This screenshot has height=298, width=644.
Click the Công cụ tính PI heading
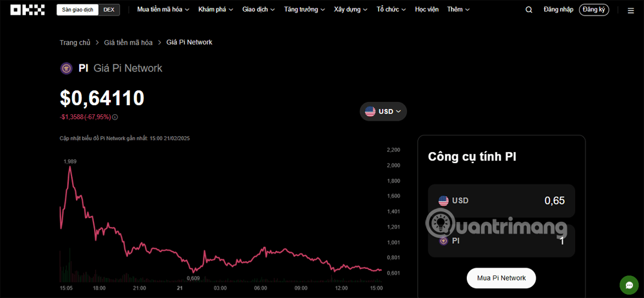click(x=472, y=157)
